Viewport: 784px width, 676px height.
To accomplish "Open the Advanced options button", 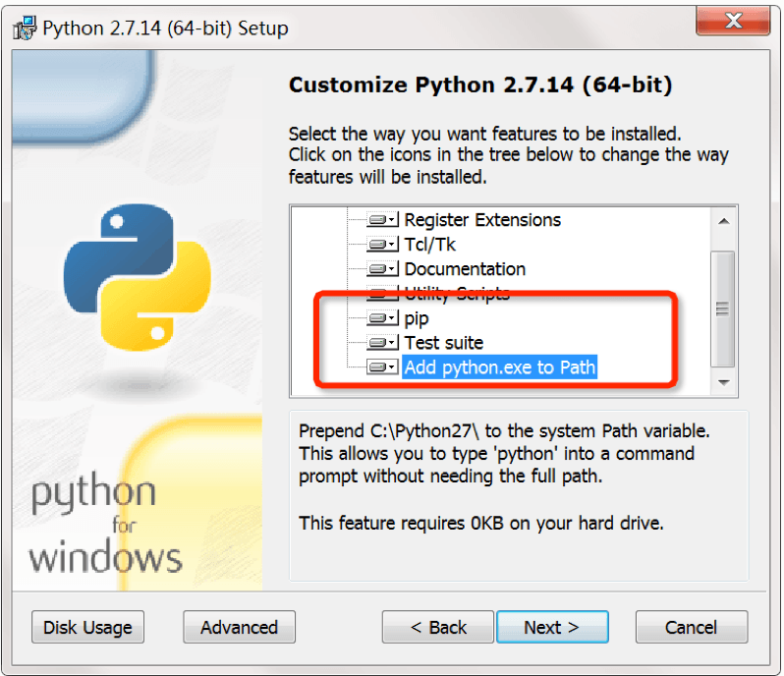I will (239, 627).
